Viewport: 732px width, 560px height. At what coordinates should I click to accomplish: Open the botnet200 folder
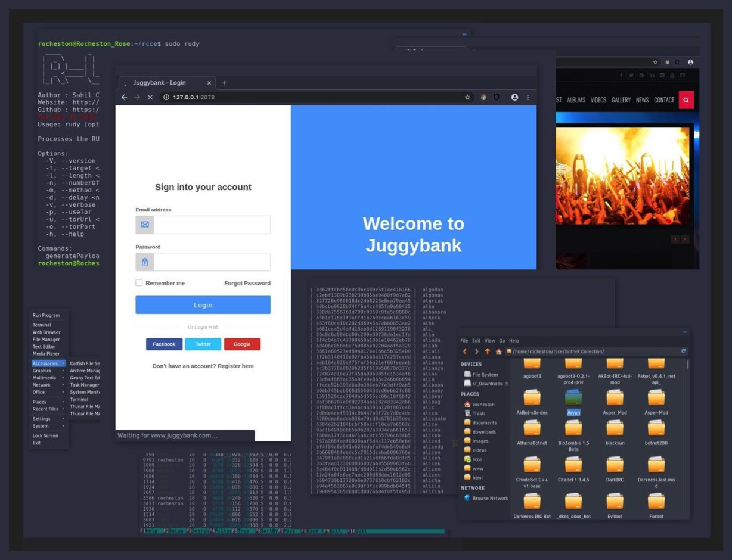pyautogui.click(x=656, y=433)
